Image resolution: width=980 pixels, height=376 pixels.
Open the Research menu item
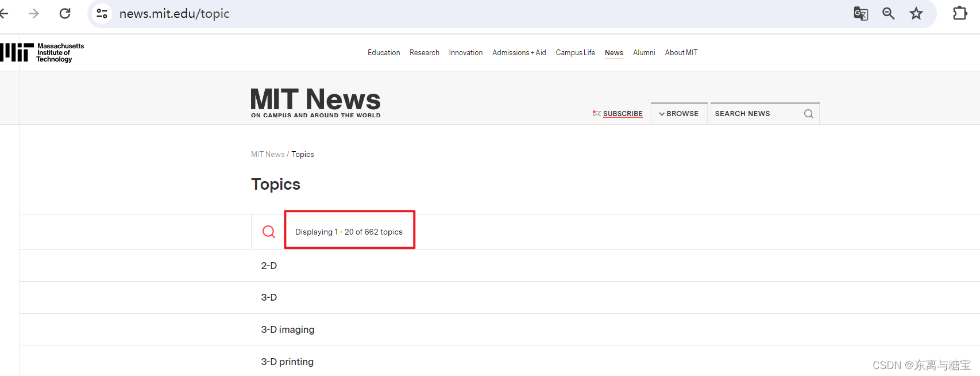[425, 52]
